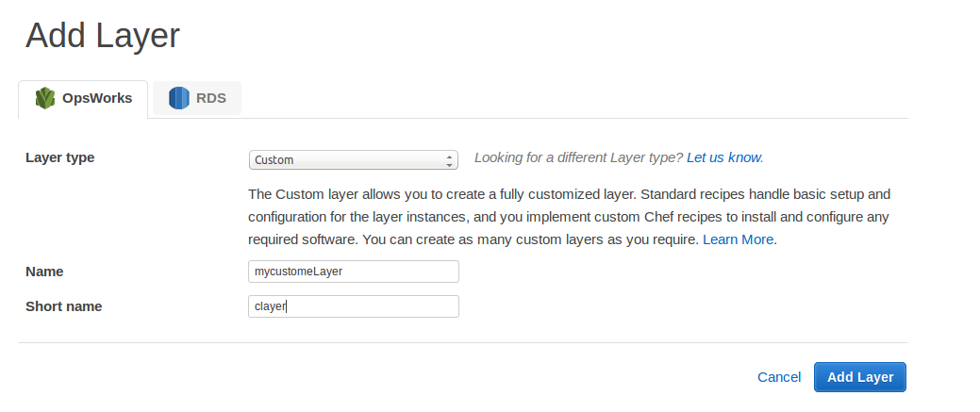The image size is (980, 412).
Task: Click the Name field label
Action: coord(44,272)
